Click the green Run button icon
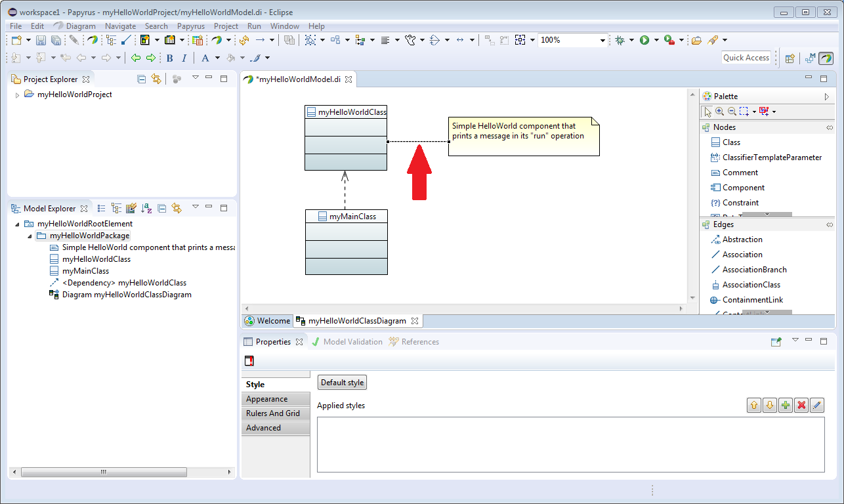 [x=644, y=40]
